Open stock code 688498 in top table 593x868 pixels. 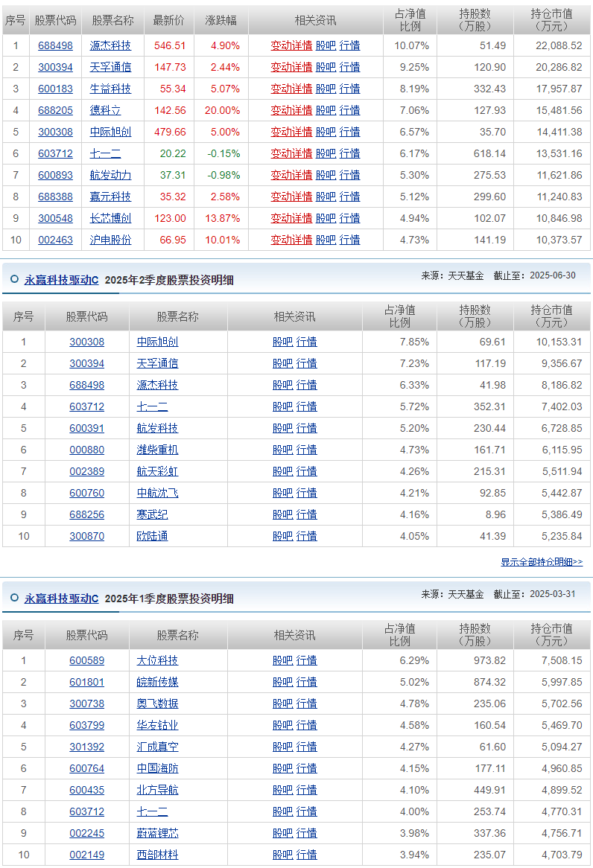pos(55,46)
